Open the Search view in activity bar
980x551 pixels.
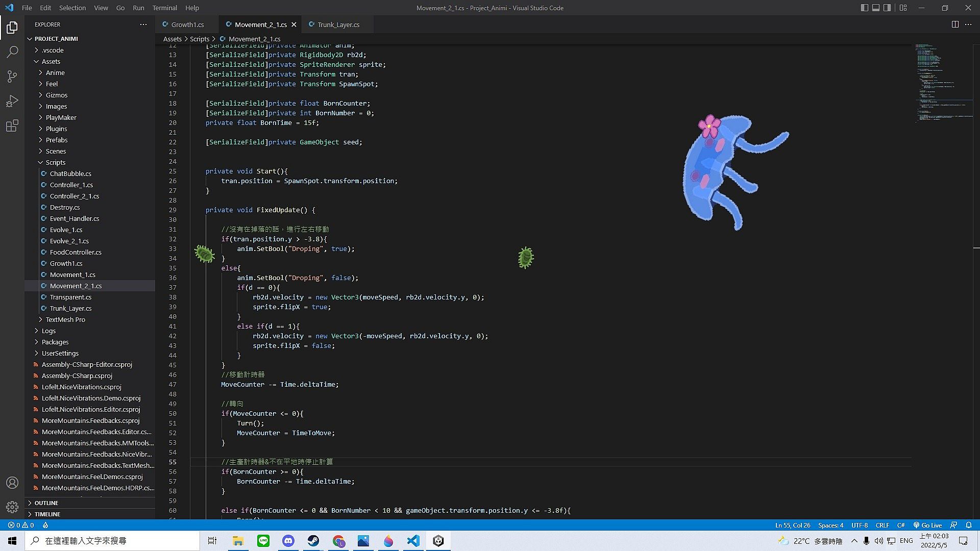click(12, 52)
